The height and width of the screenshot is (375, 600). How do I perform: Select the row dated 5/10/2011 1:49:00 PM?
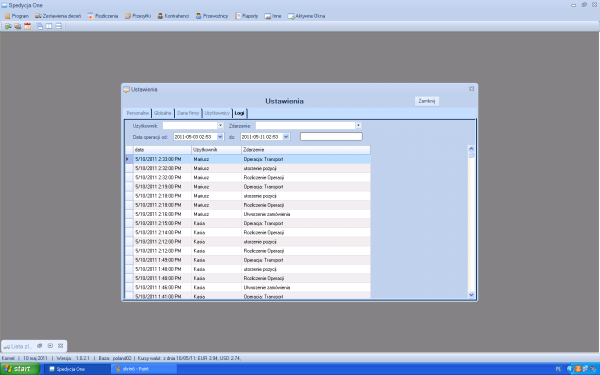click(248, 260)
